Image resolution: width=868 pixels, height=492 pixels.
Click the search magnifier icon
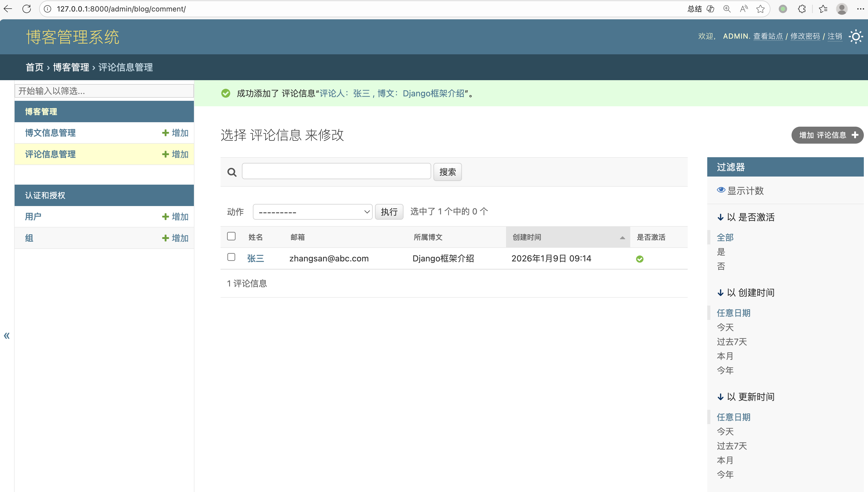tap(232, 172)
